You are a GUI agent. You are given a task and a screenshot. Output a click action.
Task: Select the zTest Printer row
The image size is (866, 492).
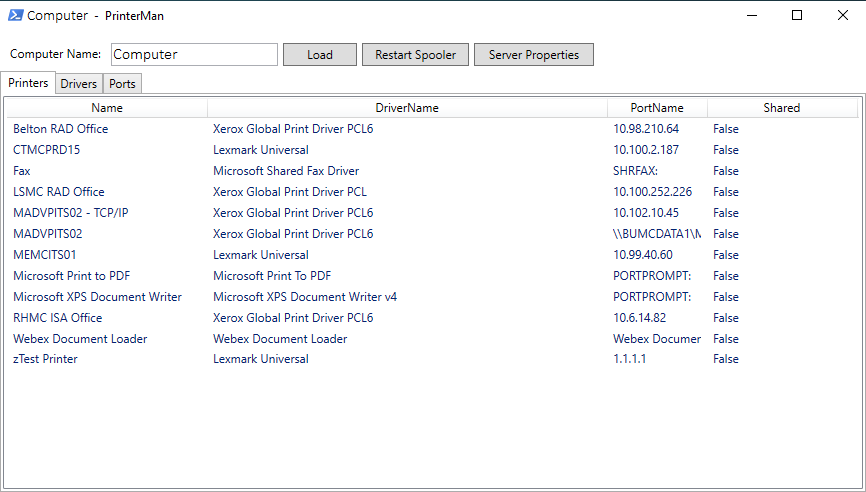pos(432,359)
